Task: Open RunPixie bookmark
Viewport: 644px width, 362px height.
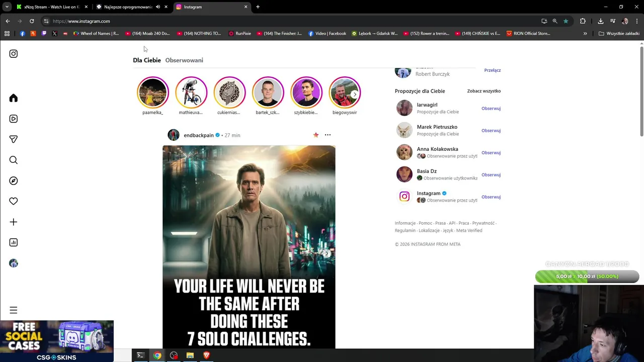Action: (239, 34)
